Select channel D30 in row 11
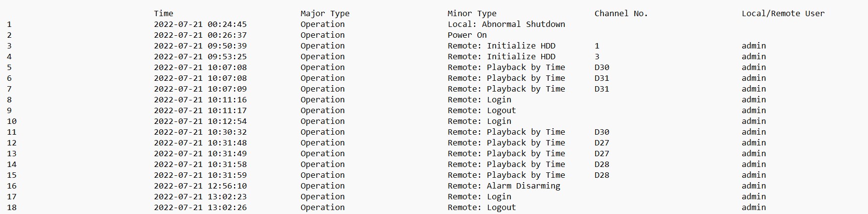This screenshot has width=868, height=214. 602,132
